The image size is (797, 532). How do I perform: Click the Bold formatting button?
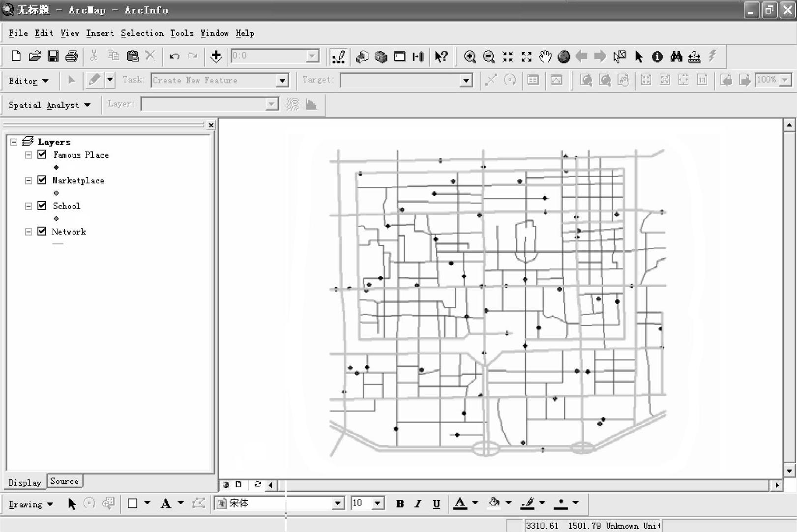400,503
